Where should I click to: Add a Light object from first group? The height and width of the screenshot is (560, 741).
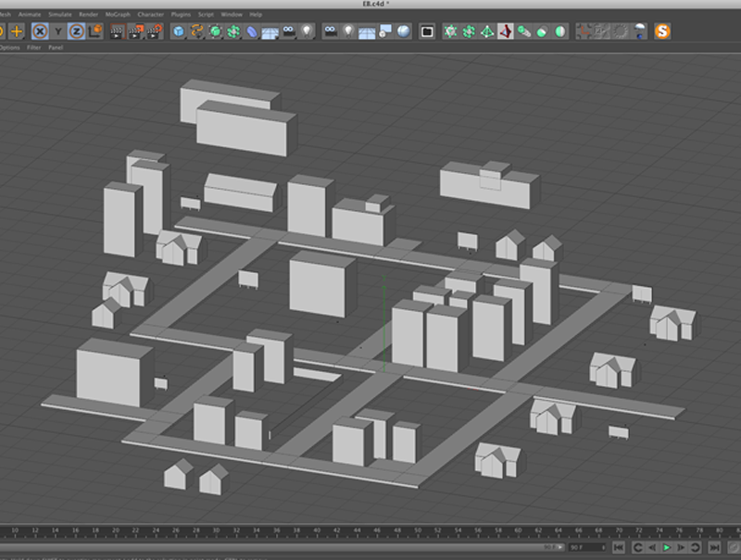(308, 31)
